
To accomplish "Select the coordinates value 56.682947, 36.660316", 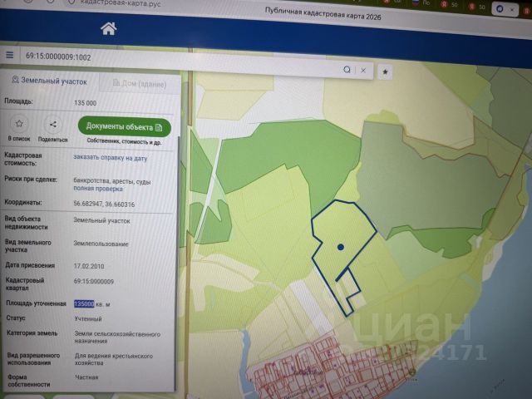I will click(104, 204).
